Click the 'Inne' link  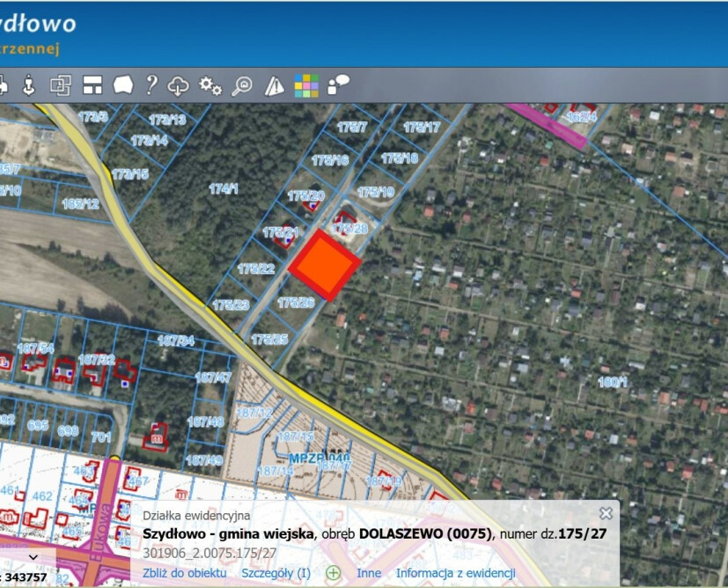click(369, 573)
